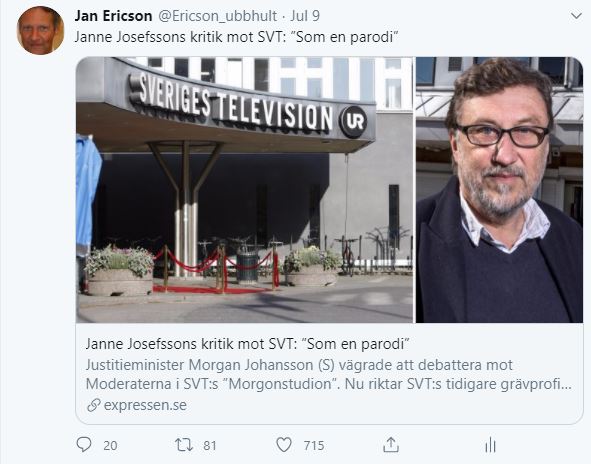Click the link chain icon beside expressen.se

pos(93,405)
